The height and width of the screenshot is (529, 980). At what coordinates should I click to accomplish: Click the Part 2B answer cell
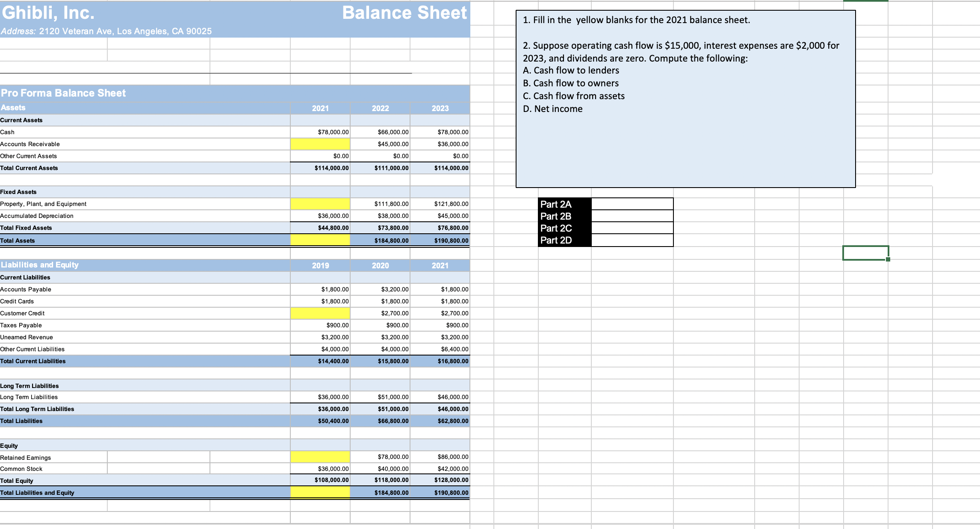click(632, 216)
